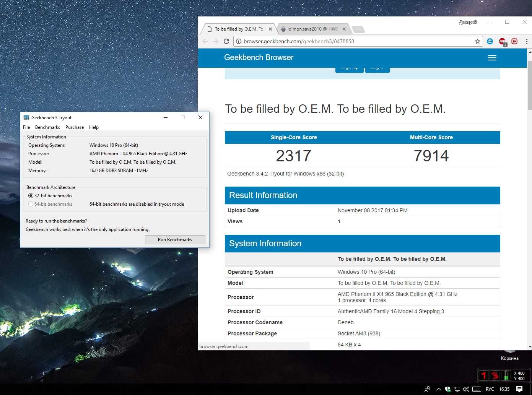Click the Processor Codename value 'Deneb'
The image size is (532, 395).
[346, 322]
